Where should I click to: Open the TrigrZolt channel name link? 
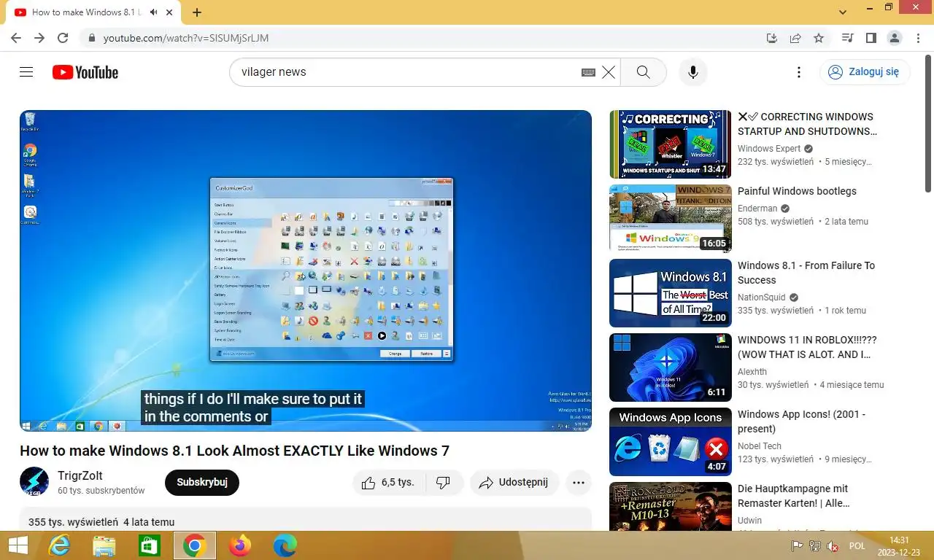(80, 475)
